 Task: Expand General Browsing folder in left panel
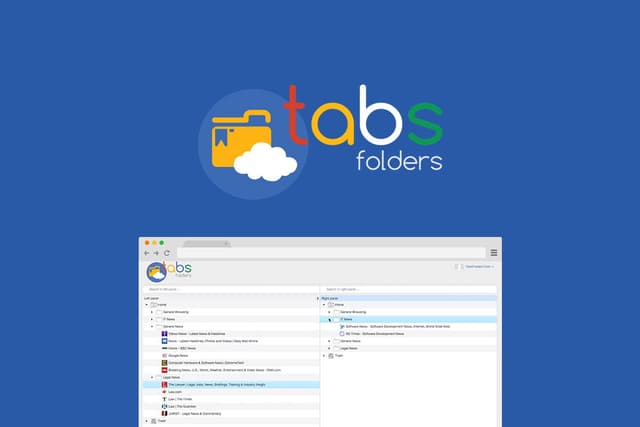[x=152, y=312]
